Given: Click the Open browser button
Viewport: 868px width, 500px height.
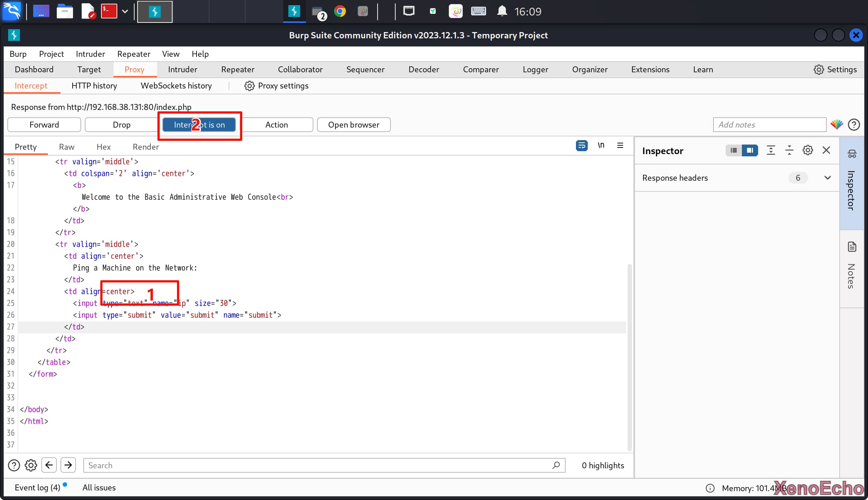Looking at the screenshot, I should [354, 125].
